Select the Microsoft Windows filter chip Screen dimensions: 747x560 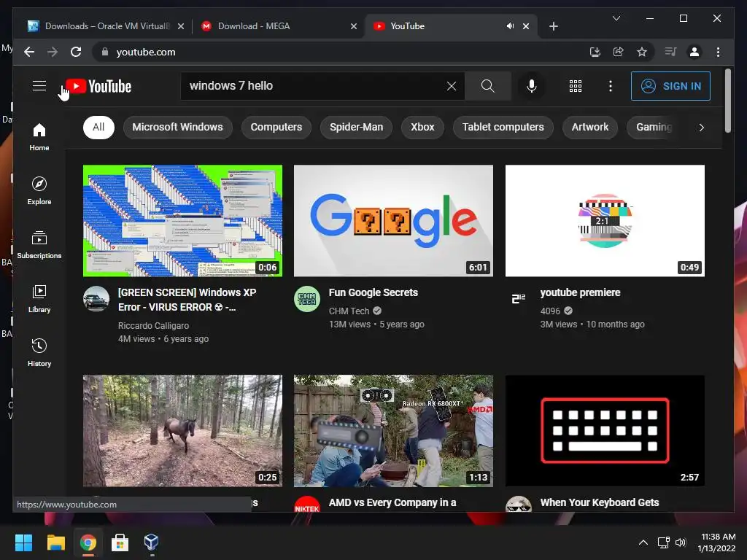(178, 127)
